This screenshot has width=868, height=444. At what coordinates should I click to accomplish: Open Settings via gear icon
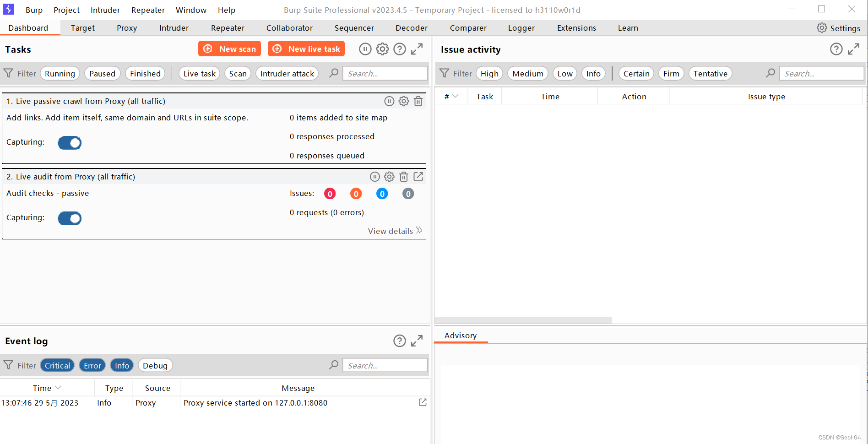click(x=822, y=28)
